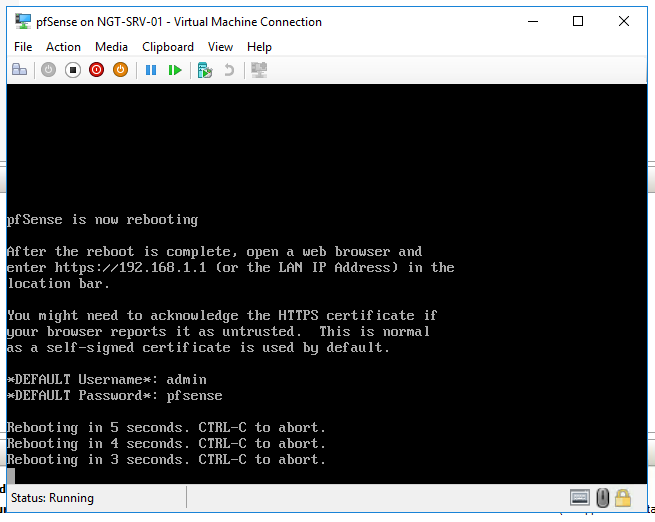The image size is (655, 522).
Task: Click the keyboard status icon
Action: coord(580,498)
